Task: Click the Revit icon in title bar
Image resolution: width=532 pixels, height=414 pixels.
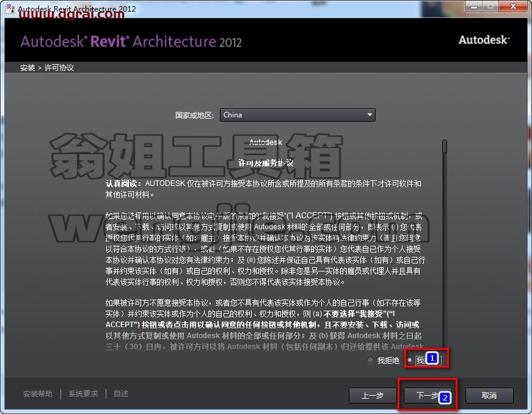Action: (10, 8)
